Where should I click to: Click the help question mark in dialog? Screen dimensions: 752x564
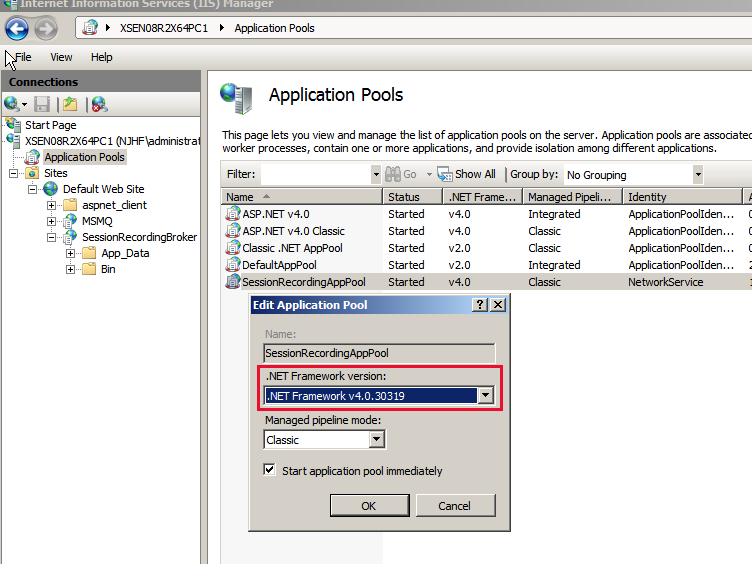click(x=480, y=304)
